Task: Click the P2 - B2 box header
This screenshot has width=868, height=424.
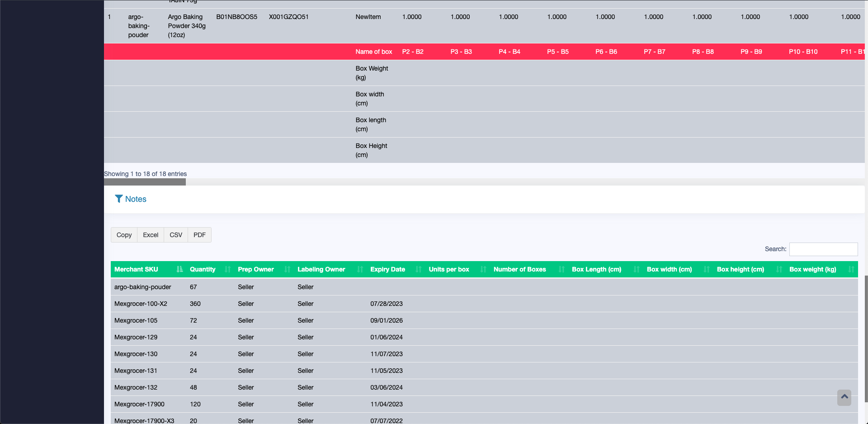Action: 413,52
